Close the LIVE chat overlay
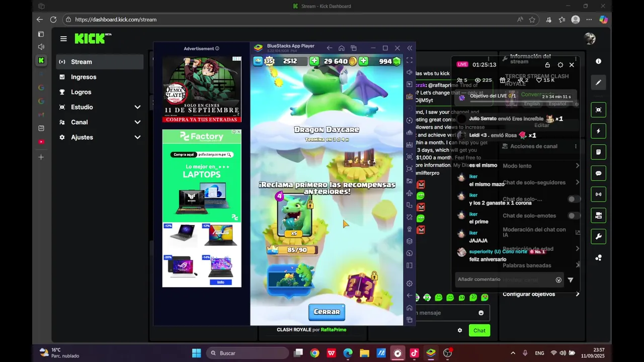The width and height of the screenshot is (644, 362). pyautogui.click(x=572, y=65)
